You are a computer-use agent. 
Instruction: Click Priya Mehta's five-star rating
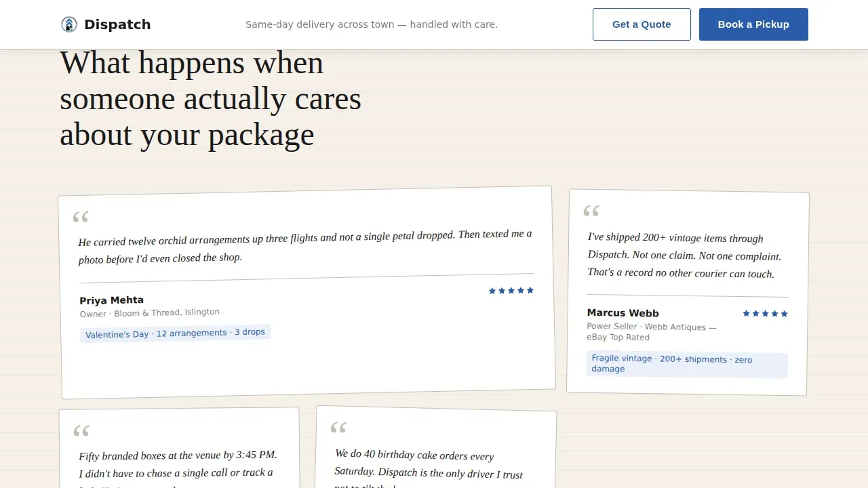(x=511, y=291)
